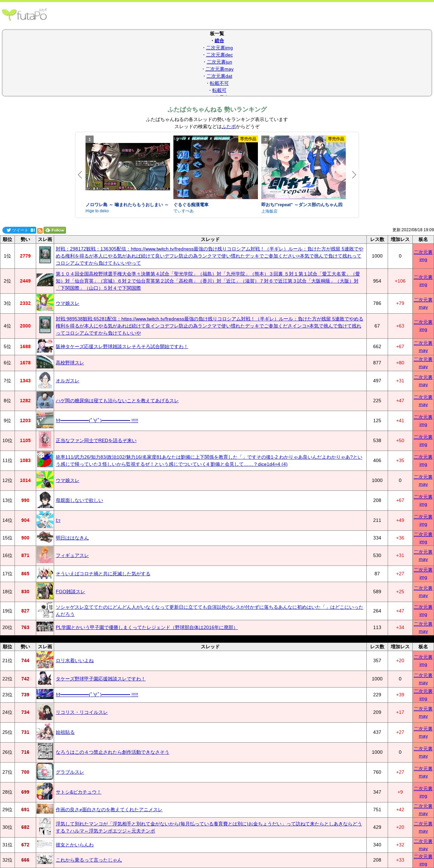Advance carousel with the right chevron

point(354,175)
